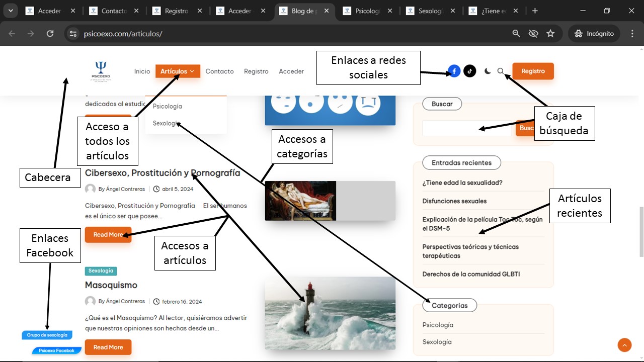The height and width of the screenshot is (362, 644).
Task: Reload the page with browser refresh icon
Action: pos(50,34)
